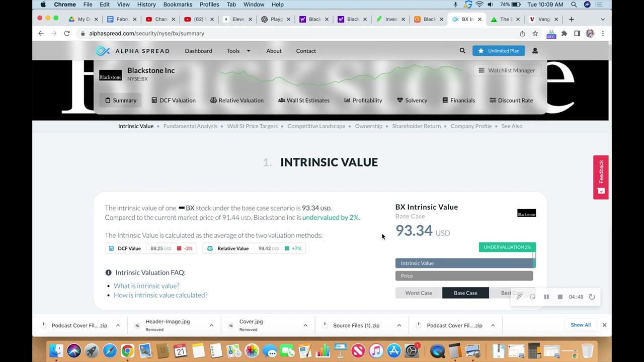Image resolution: width=644 pixels, height=362 pixels.
Task: Open 'How is intrinsic value calculated?' link
Action: 160,295
